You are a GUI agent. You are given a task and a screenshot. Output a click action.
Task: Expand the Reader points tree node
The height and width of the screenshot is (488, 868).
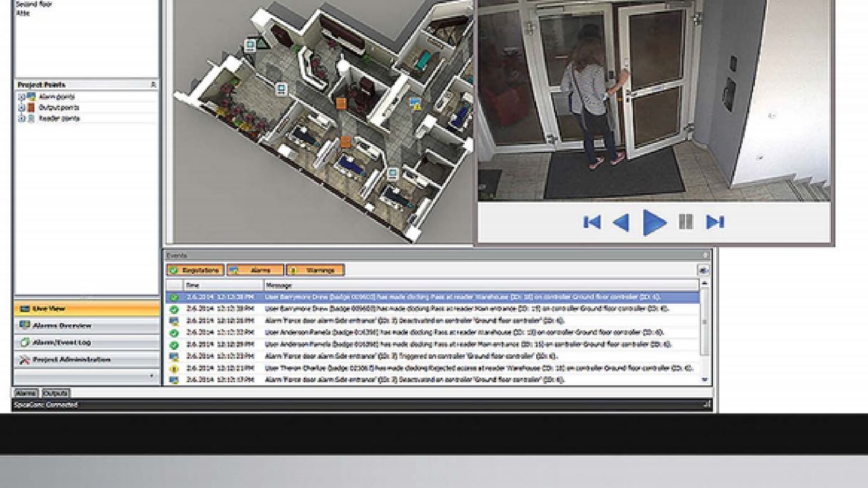point(21,118)
